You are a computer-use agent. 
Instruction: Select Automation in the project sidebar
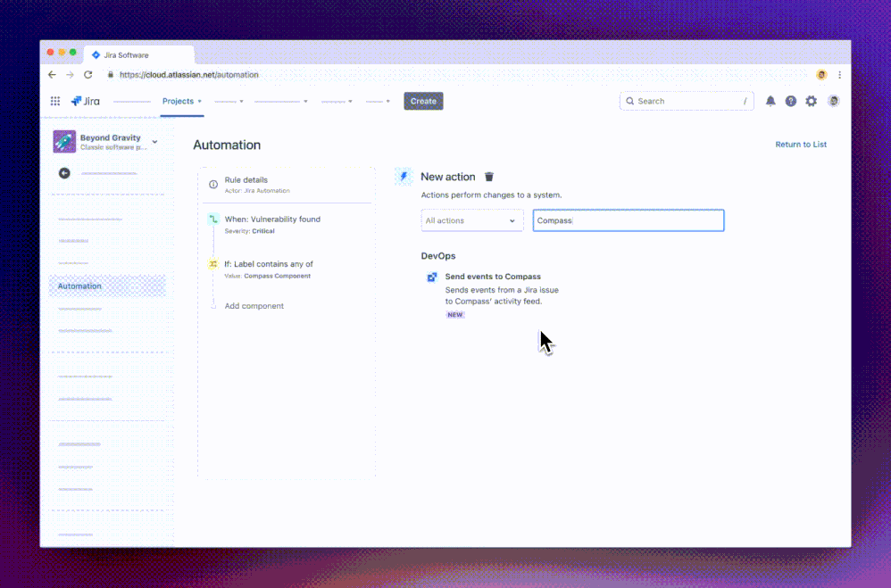(x=79, y=286)
